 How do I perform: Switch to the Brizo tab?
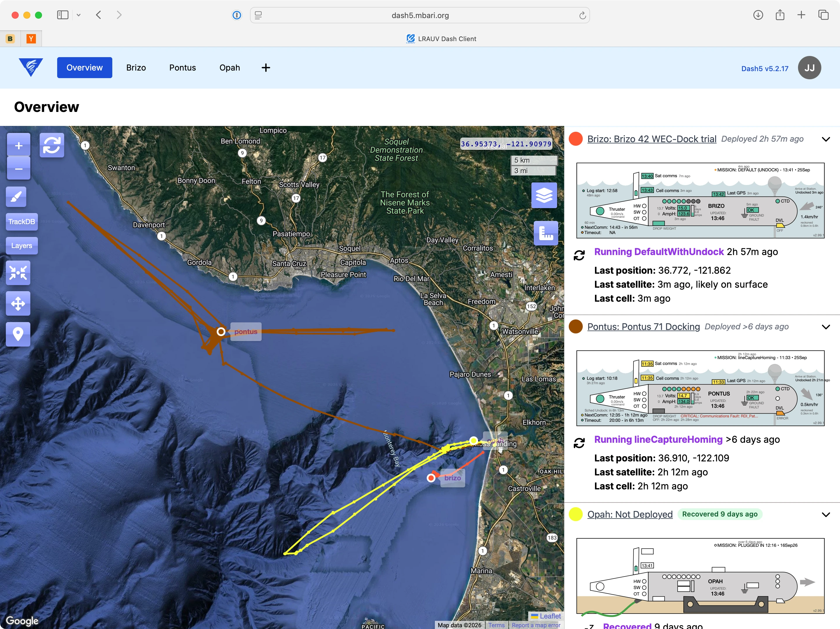coord(136,68)
